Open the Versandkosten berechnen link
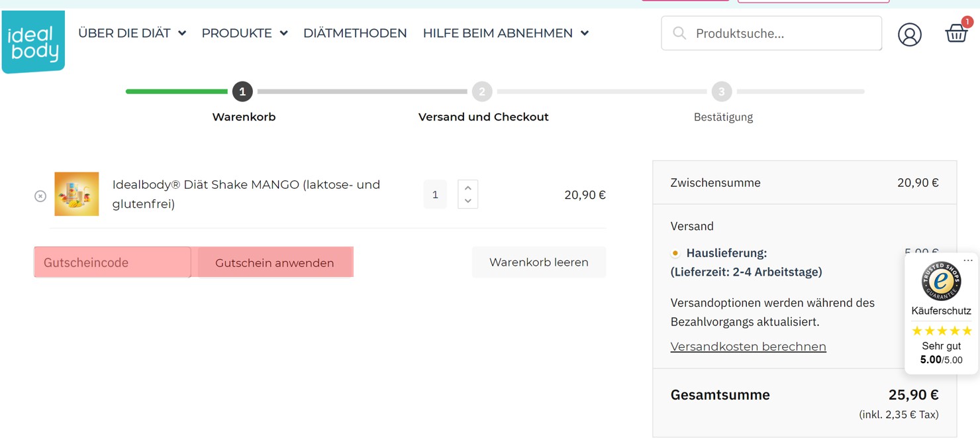The width and height of the screenshot is (980, 444). pyautogui.click(x=748, y=347)
